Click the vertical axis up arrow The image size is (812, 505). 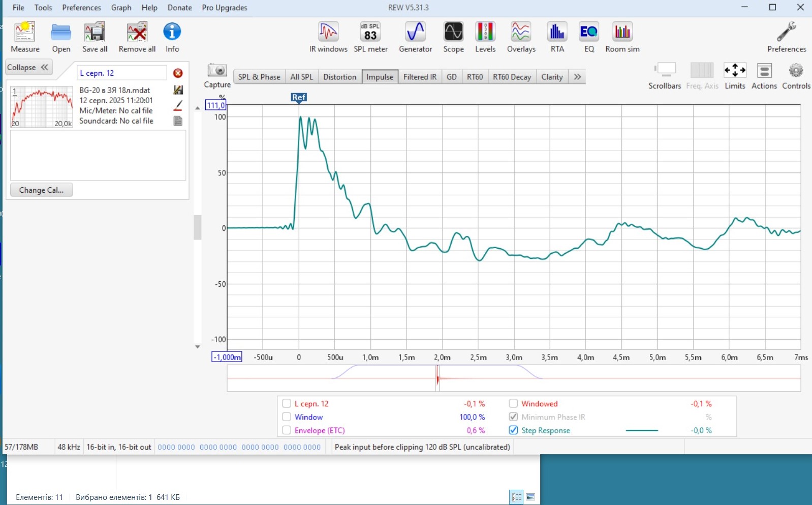pos(198,108)
